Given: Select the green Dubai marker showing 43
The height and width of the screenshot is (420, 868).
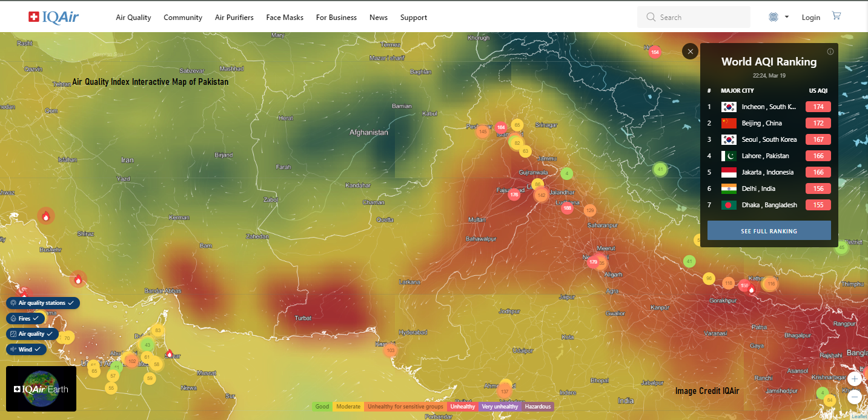Looking at the screenshot, I should (147, 345).
